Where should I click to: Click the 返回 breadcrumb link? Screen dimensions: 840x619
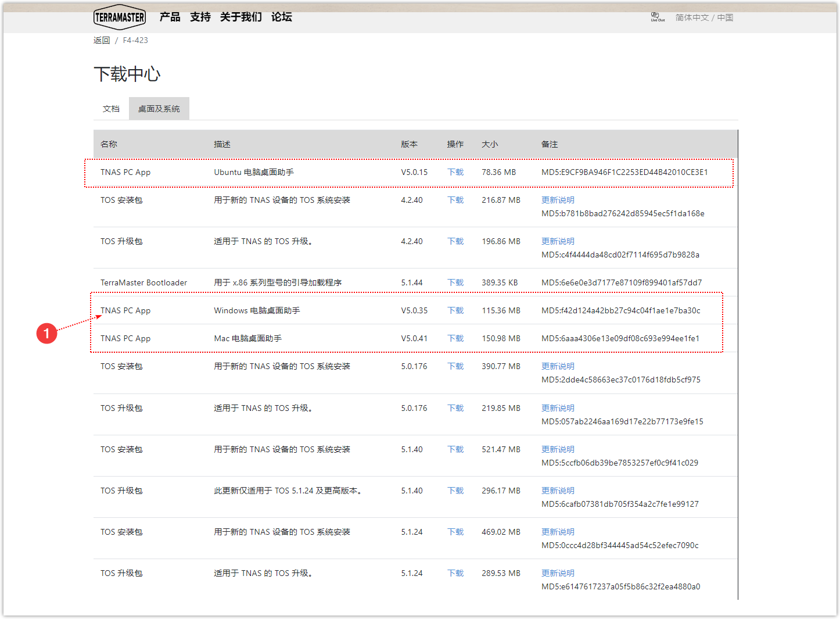(102, 40)
